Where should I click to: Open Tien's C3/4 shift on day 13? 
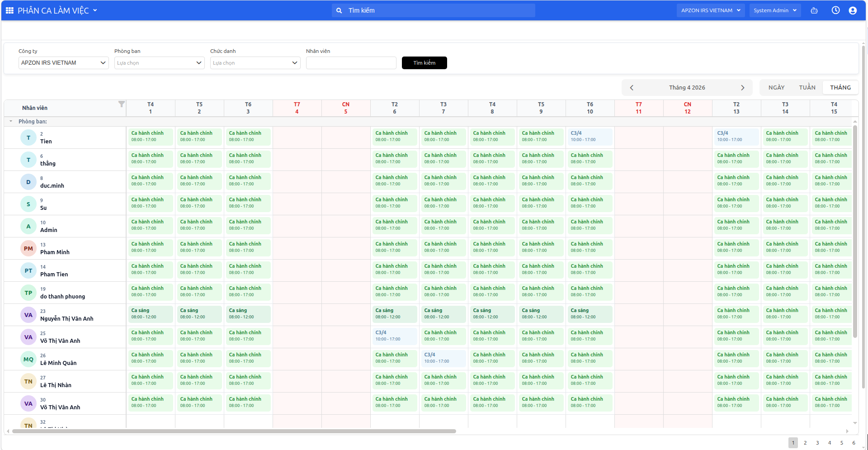pyautogui.click(x=736, y=137)
